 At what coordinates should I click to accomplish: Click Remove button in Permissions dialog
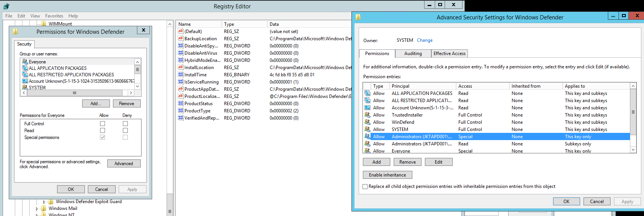(x=127, y=104)
